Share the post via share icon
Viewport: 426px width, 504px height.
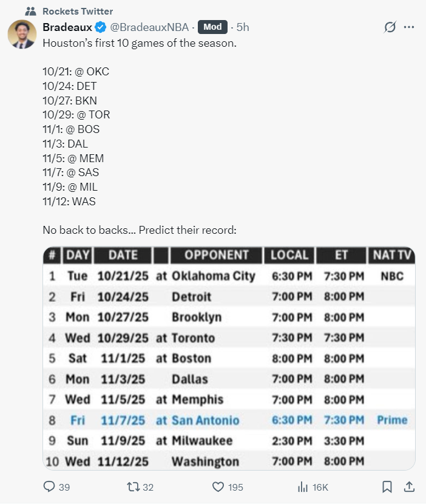409,487
